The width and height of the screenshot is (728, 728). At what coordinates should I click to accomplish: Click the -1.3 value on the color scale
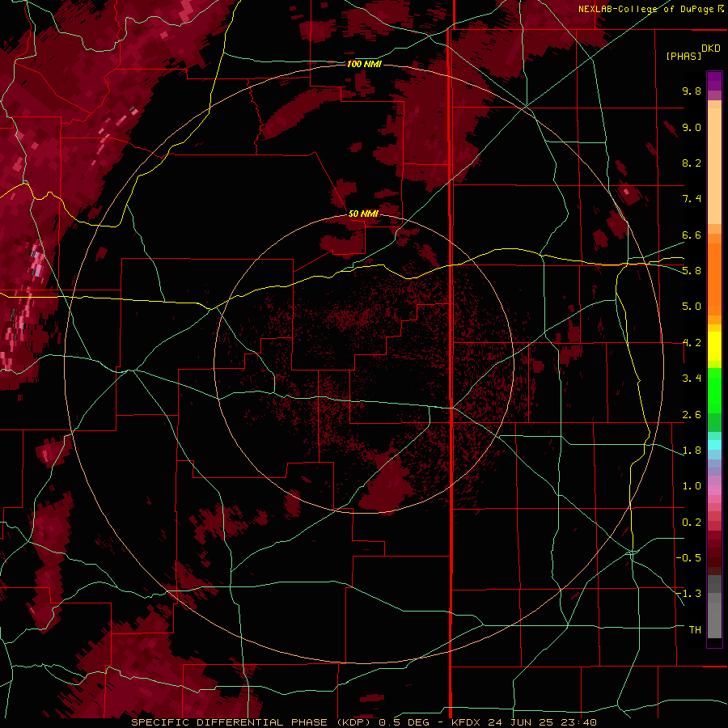688,594
